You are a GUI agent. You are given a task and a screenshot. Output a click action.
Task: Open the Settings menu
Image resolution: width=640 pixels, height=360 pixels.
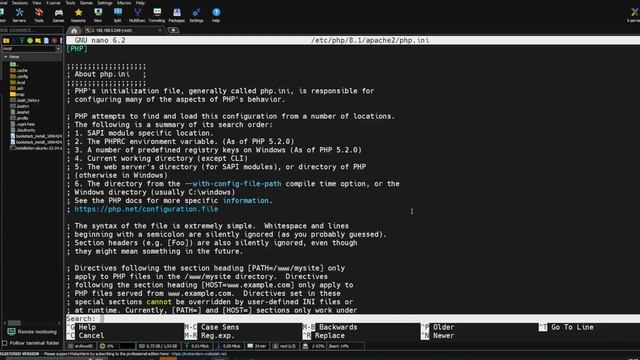point(105,2)
